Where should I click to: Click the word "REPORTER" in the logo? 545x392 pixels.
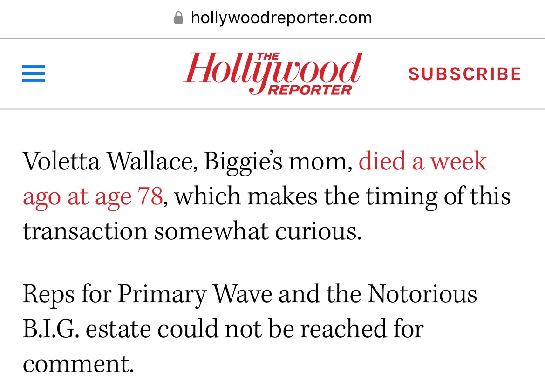[x=310, y=90]
